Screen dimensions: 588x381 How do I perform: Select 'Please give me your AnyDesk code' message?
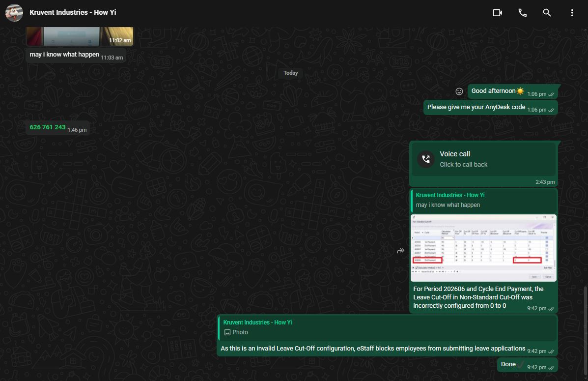(x=490, y=108)
